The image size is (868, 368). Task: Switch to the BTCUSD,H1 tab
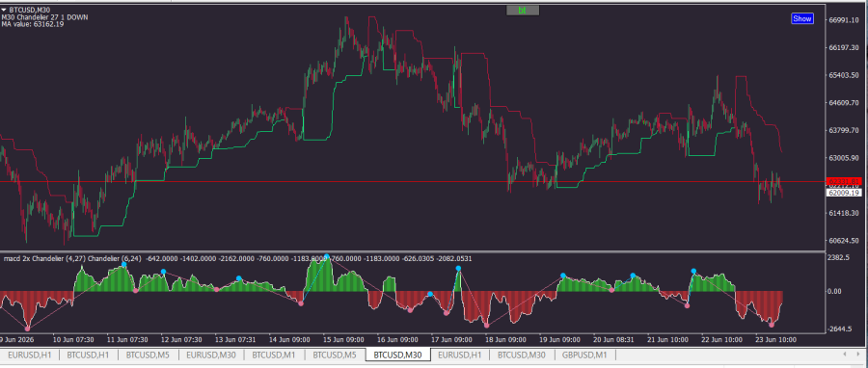coord(88,355)
